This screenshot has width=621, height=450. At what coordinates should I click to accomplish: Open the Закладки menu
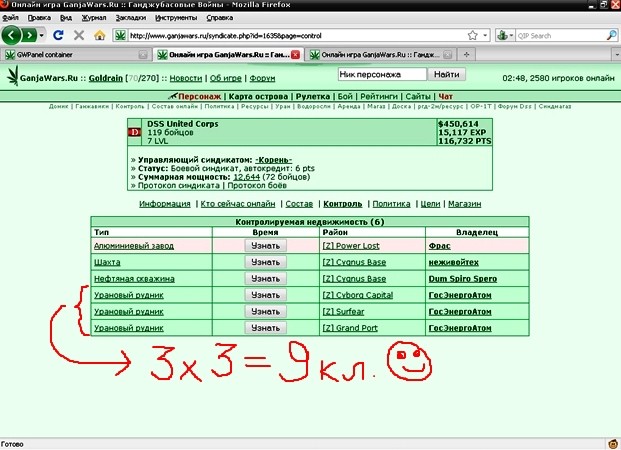point(131,18)
